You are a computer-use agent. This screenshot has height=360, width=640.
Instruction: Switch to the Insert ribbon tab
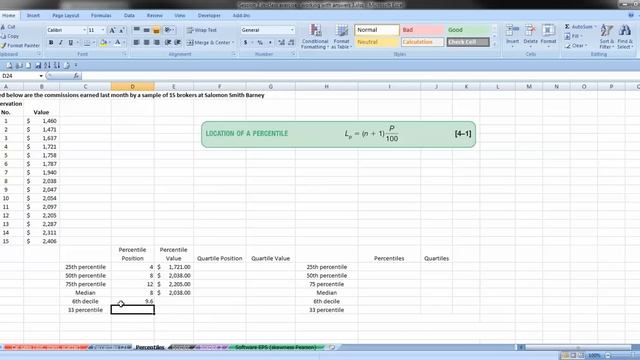(33, 16)
